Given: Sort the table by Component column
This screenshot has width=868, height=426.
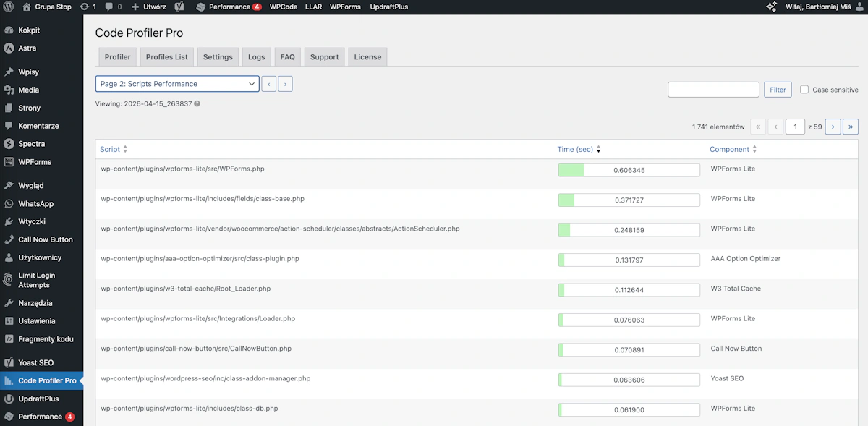Looking at the screenshot, I should point(734,150).
